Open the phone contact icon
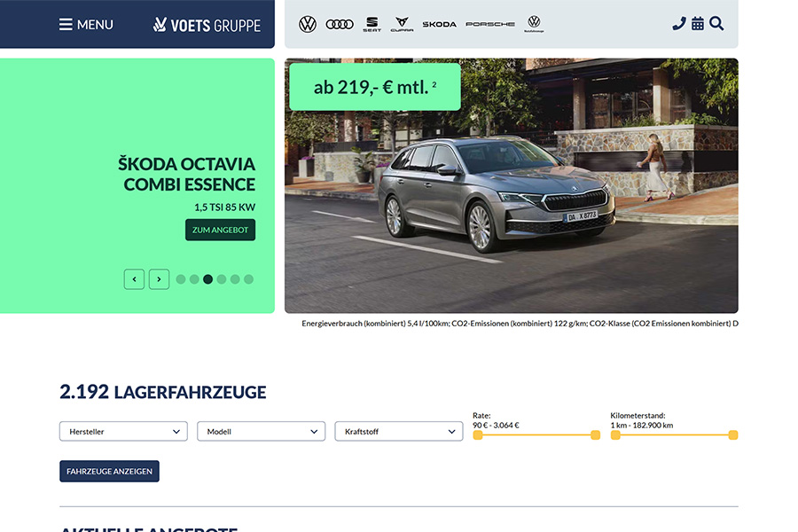798x532 pixels. coord(679,23)
